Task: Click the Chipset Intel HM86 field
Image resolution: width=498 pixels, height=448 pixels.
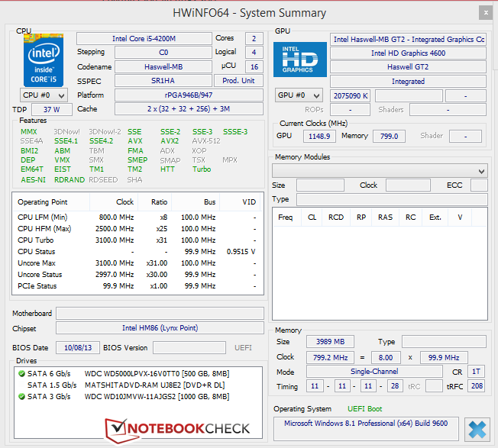Action: coord(160,327)
